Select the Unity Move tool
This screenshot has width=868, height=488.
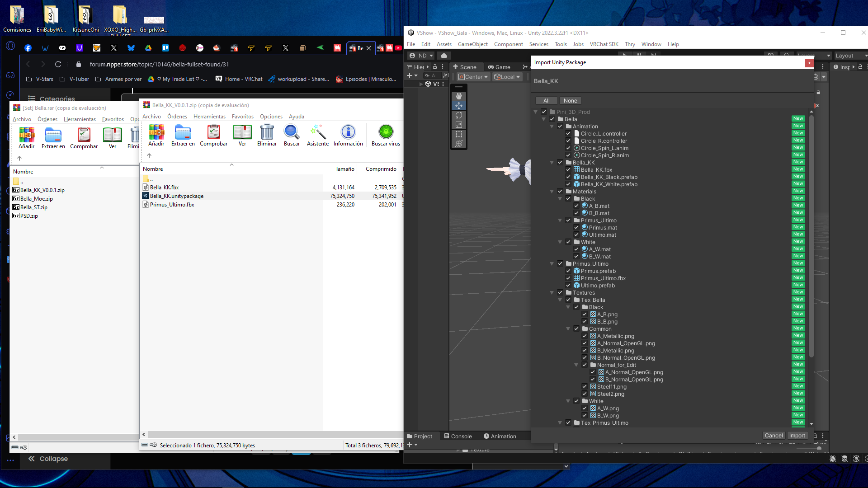tap(459, 105)
